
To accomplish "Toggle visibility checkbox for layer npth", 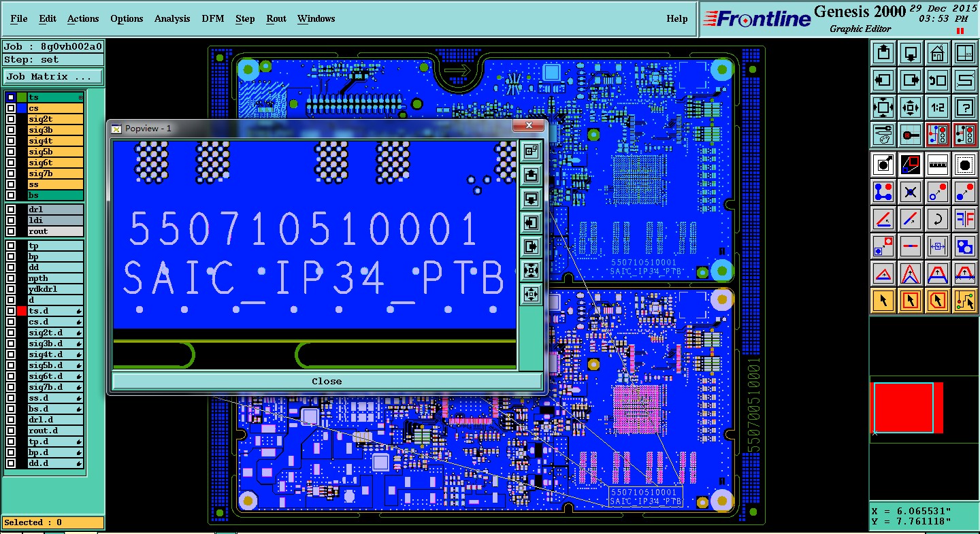I will point(11,278).
